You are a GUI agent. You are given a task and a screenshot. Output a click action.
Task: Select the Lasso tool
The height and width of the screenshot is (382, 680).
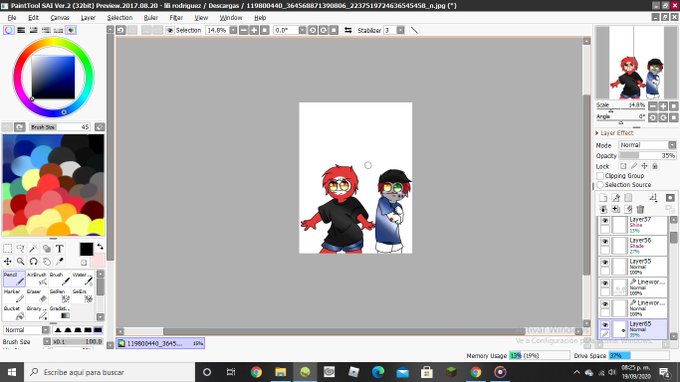click(x=20, y=248)
